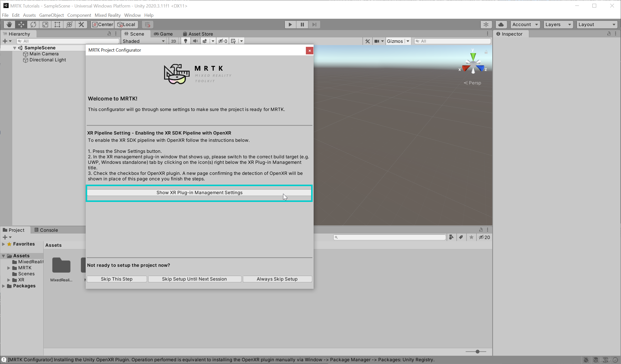Click Always Skip Setup button
621x364 pixels.
(277, 279)
